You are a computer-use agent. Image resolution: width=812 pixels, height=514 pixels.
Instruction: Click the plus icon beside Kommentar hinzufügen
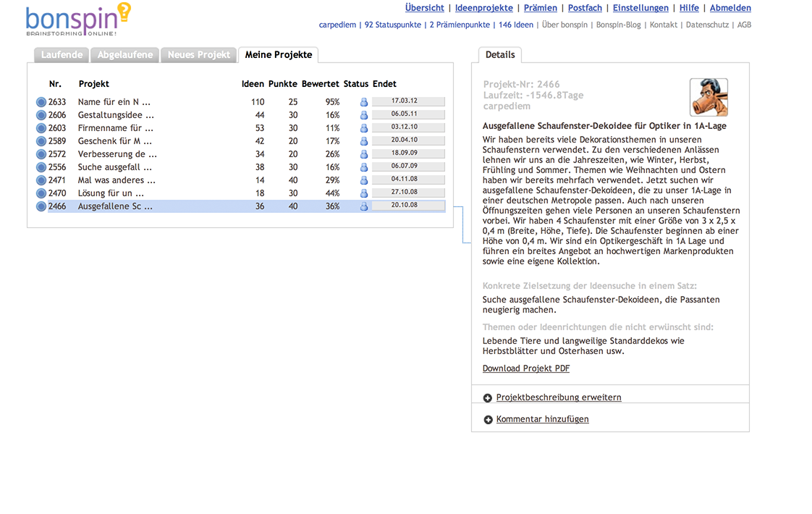pos(488,420)
